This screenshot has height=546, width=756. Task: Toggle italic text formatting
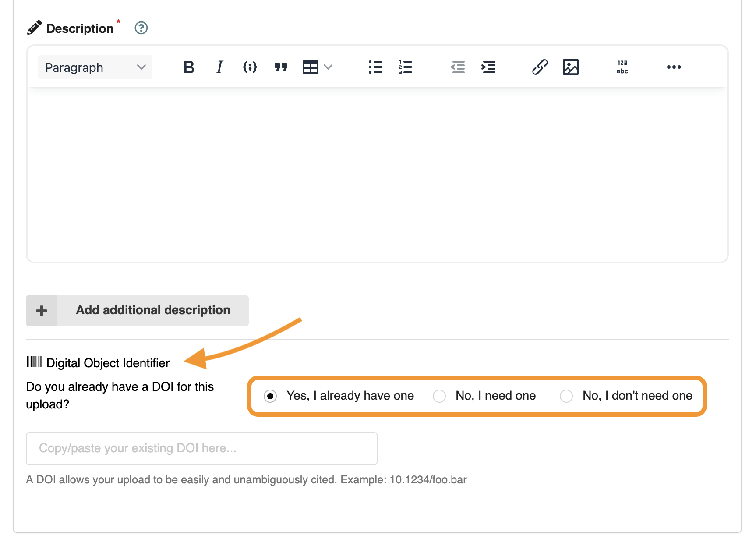[219, 67]
